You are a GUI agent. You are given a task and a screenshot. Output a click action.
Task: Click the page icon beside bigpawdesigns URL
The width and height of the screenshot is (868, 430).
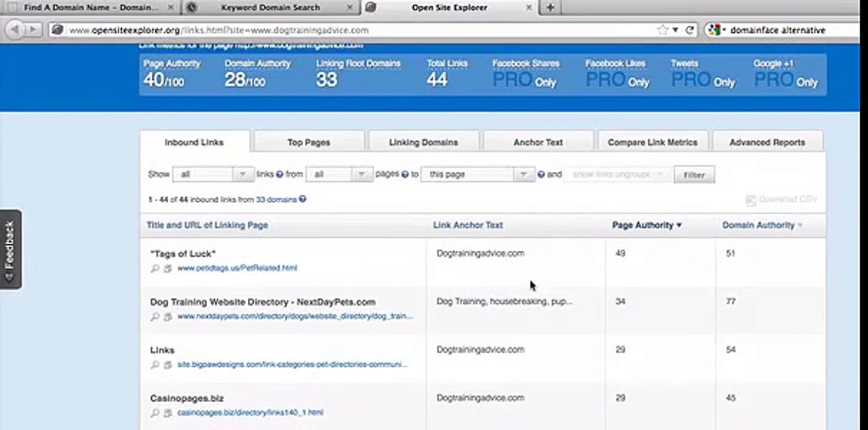[x=168, y=365]
